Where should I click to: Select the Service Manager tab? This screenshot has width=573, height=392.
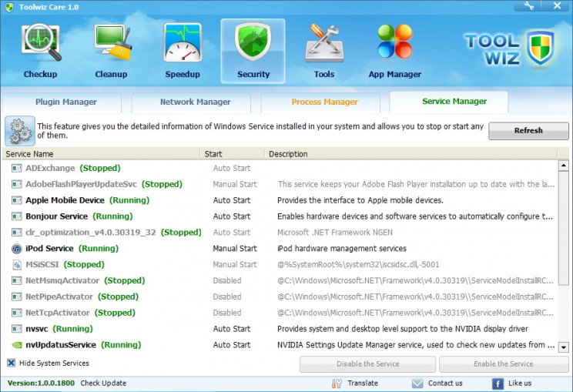coord(449,102)
